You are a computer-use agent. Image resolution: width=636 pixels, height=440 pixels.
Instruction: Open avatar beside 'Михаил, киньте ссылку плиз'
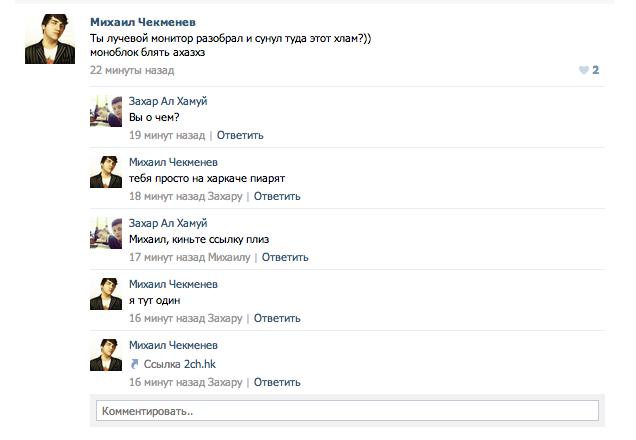click(x=106, y=233)
